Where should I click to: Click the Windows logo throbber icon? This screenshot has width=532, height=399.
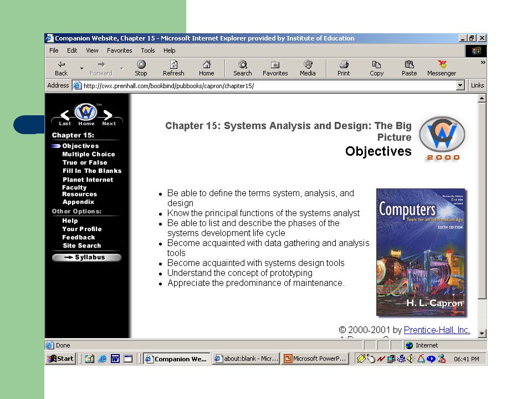pyautogui.click(x=476, y=51)
